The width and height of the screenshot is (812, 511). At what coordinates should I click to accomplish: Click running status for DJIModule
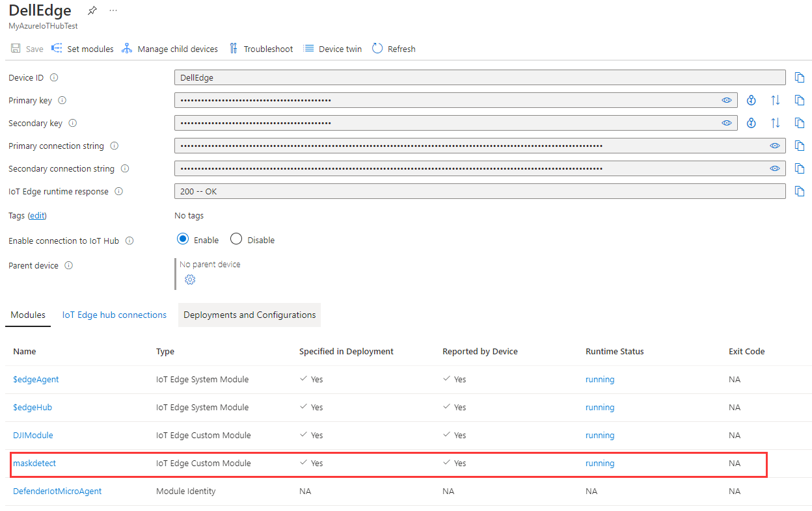pyautogui.click(x=600, y=435)
